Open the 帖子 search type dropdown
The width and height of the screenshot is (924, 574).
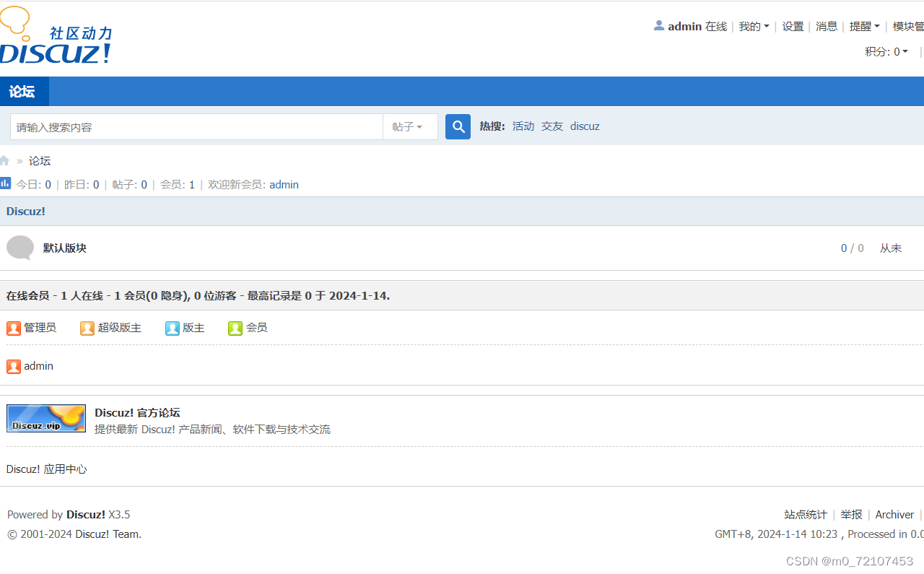point(410,127)
